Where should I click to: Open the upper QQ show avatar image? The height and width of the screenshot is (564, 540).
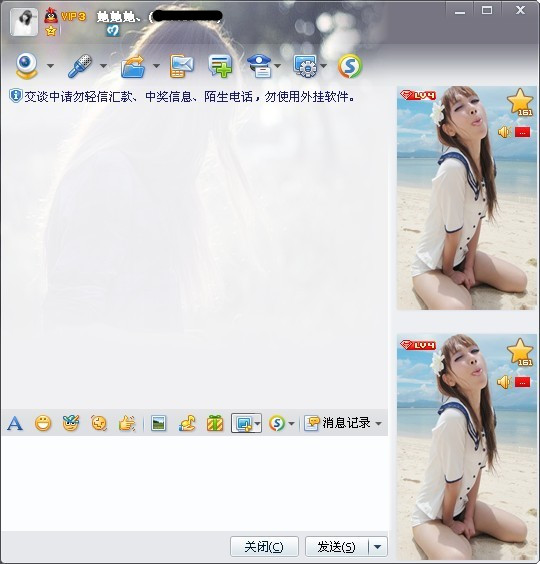click(x=467, y=198)
